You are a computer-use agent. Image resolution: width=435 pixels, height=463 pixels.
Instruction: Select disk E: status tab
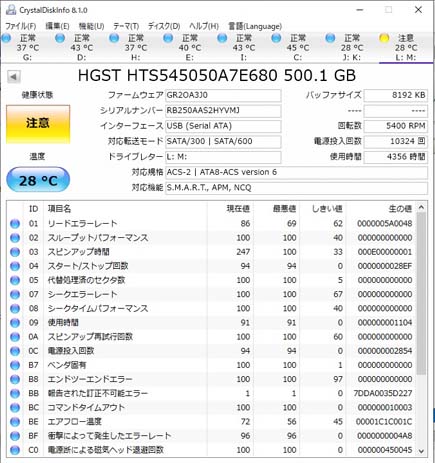coord(189,47)
